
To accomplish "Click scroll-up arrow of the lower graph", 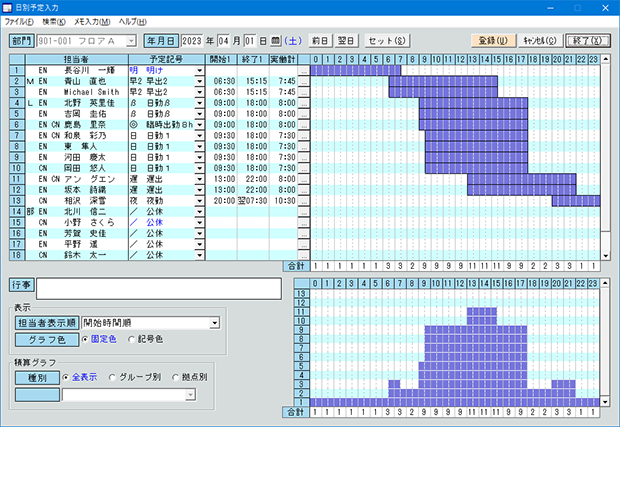I will pos(605,283).
